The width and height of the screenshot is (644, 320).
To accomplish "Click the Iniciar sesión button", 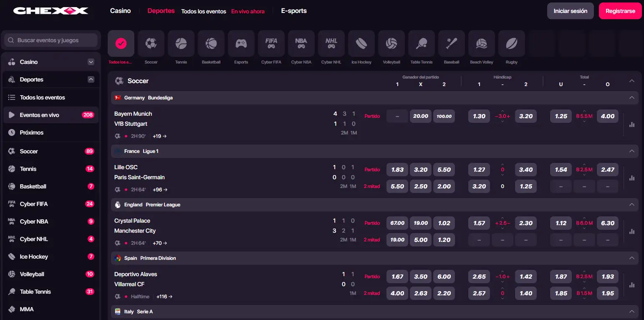I will click(571, 11).
